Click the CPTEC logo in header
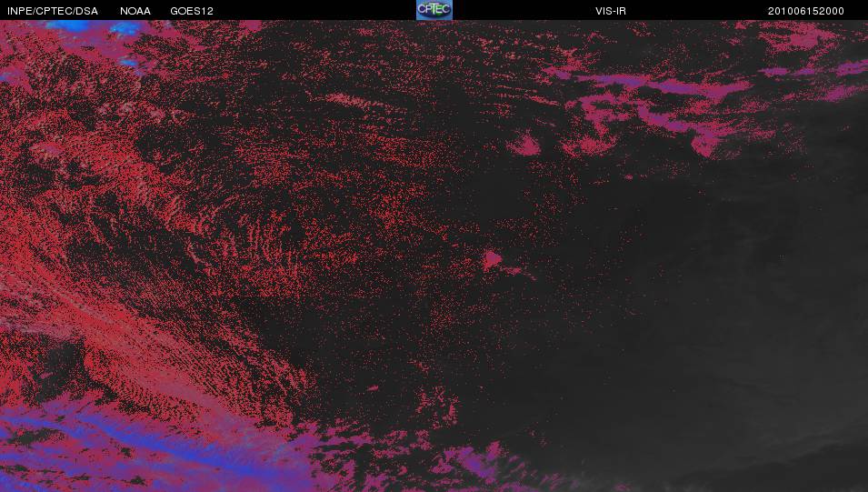The image size is (868, 492). pyautogui.click(x=434, y=10)
